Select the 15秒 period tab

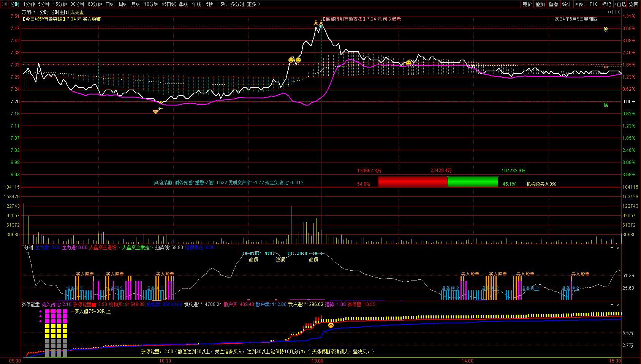[x=222, y=4]
